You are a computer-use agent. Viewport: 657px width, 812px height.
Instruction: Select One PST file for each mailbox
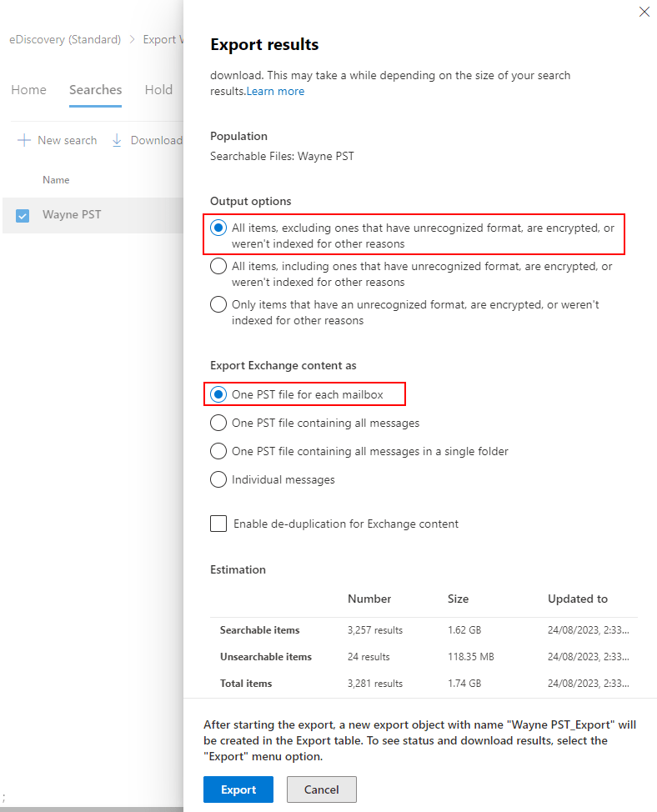point(218,394)
